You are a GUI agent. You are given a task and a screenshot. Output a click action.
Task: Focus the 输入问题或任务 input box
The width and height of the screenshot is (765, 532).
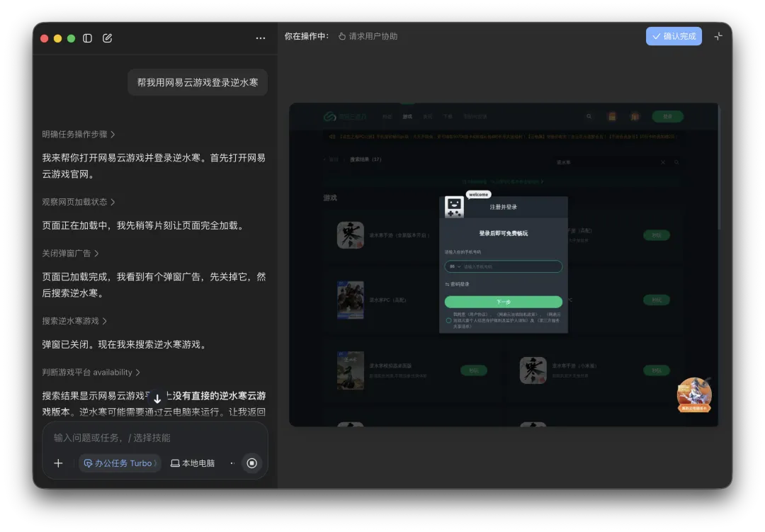[155, 438]
